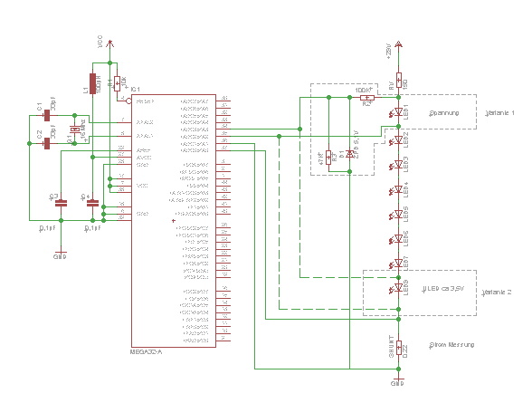Viewport: 532px width, 403px height.
Task: Select the L1 inductor symbol
Action: click(x=92, y=83)
